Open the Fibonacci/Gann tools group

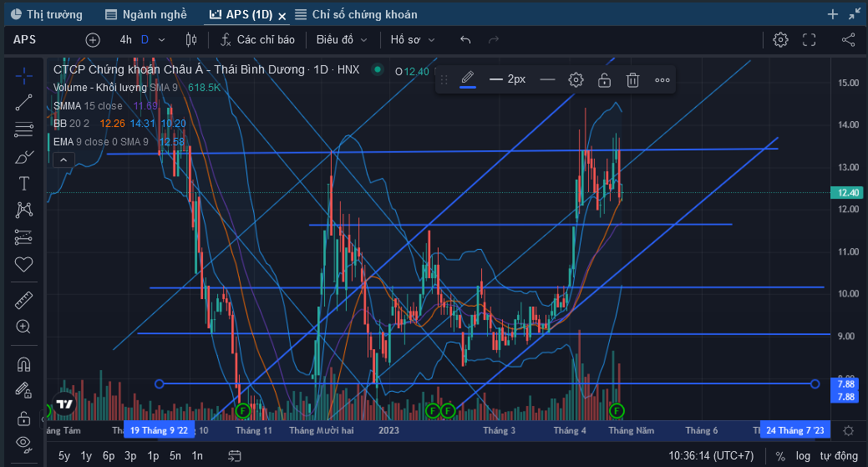(23, 129)
